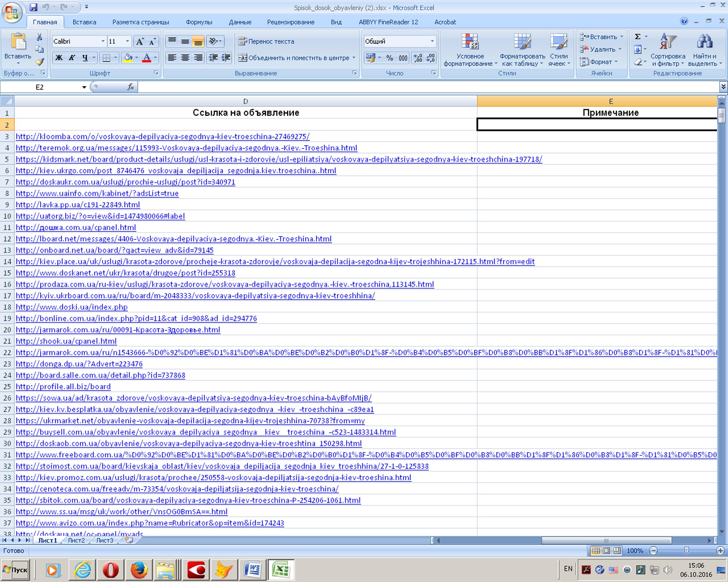Viewport: 728px width, 582px height.
Task: Increase font size with the large A icon
Action: pos(139,41)
